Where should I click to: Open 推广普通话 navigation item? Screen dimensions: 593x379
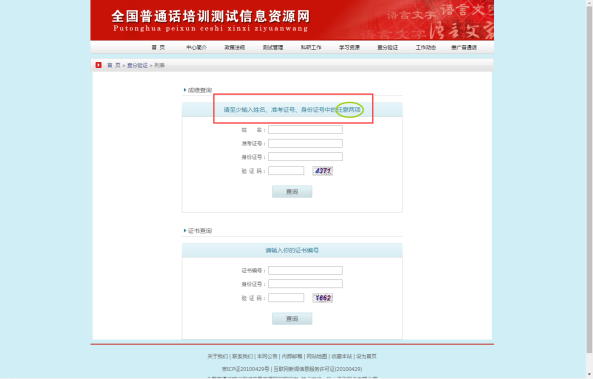pyautogui.click(x=464, y=47)
